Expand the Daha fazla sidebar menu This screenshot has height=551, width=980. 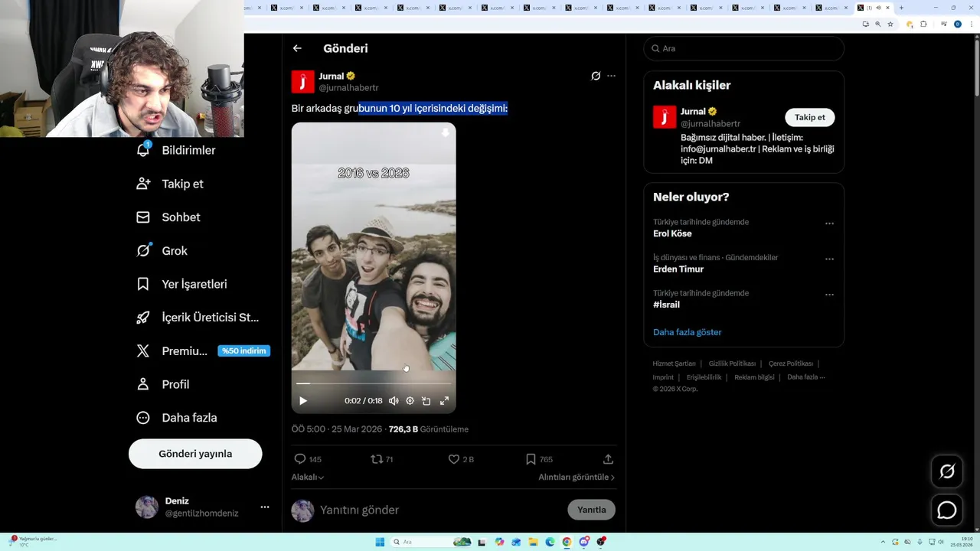pyautogui.click(x=176, y=418)
